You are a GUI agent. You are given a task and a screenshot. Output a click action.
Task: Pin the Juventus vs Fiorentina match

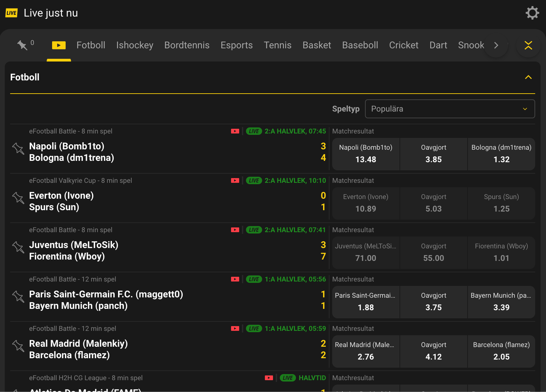[18, 247]
